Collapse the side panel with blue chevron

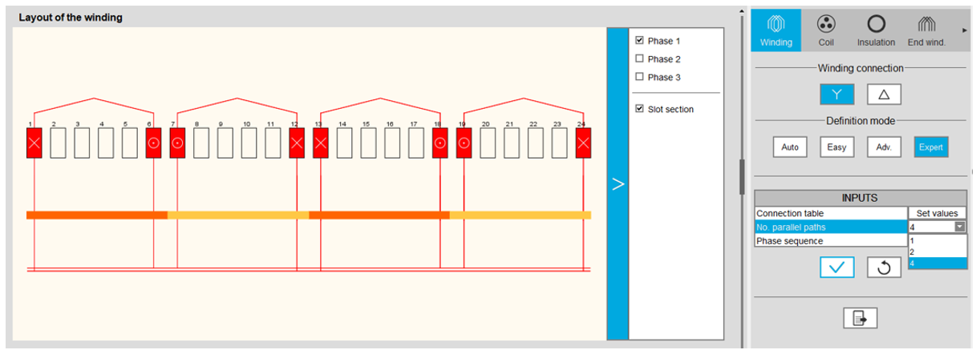pos(618,184)
